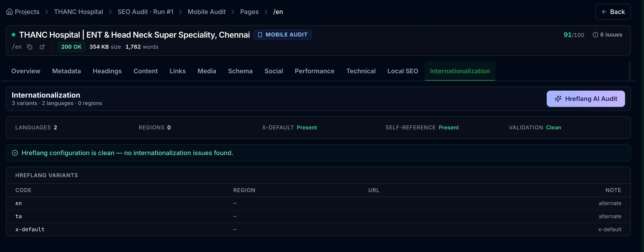Click the VALIDATION Clean value
644x252 pixels.
point(553,128)
